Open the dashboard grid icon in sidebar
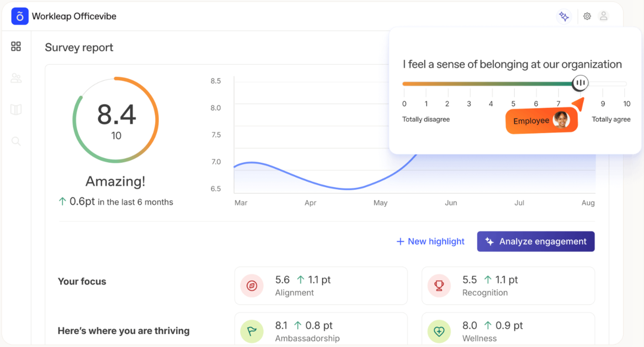The width and height of the screenshot is (644, 347). [x=16, y=47]
